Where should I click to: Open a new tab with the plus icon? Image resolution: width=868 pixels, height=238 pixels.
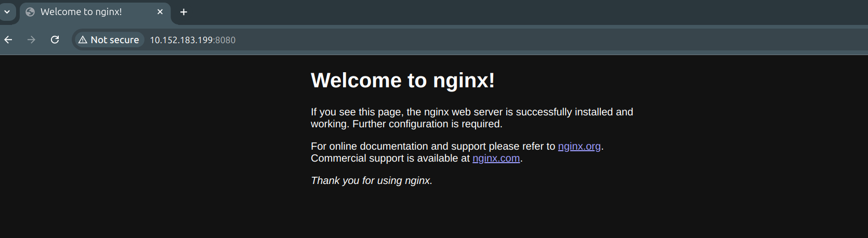(183, 12)
